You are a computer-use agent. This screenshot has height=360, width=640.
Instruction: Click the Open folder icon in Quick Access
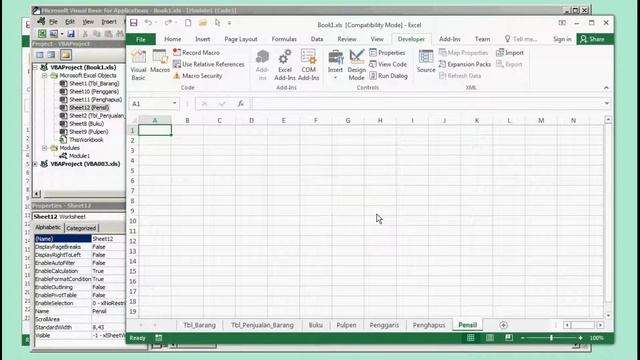(202, 23)
